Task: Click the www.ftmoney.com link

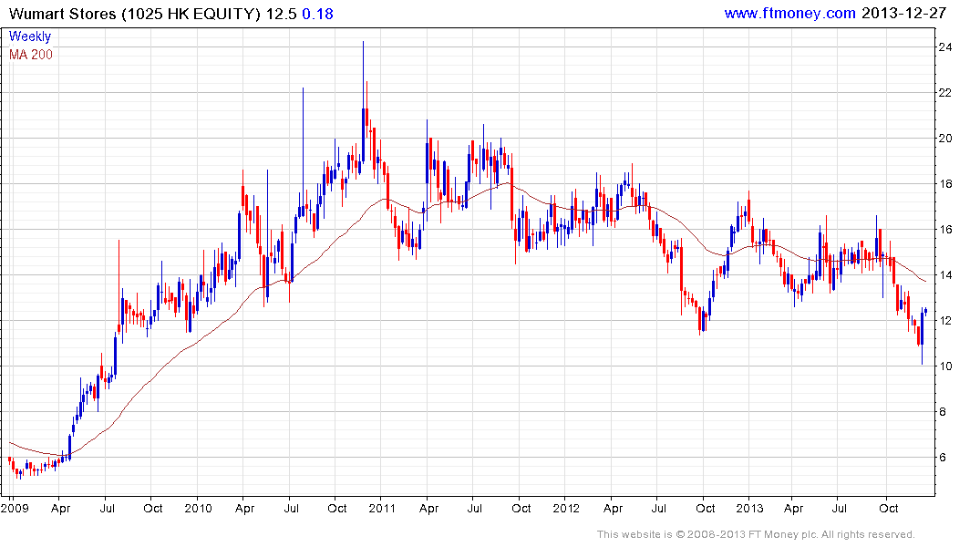Action: (789, 14)
